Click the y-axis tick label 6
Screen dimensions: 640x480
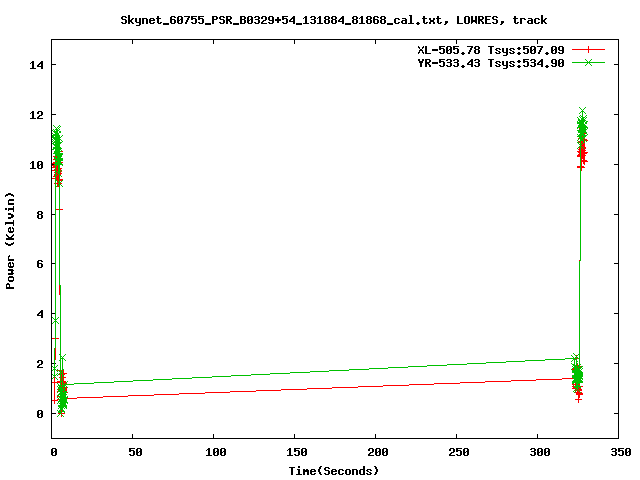coord(40,264)
